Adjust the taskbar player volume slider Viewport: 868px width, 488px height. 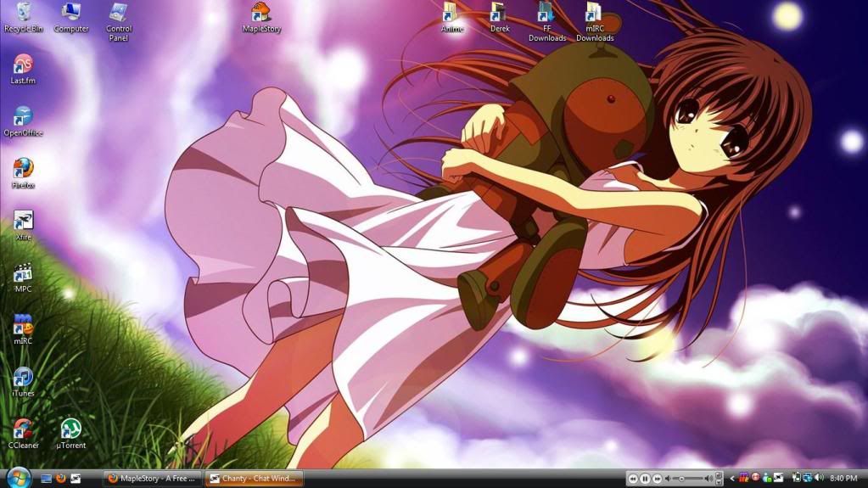coord(687,479)
